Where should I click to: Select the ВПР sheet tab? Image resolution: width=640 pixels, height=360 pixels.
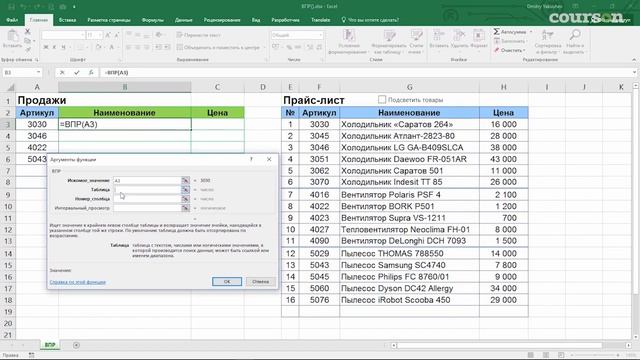50,345
